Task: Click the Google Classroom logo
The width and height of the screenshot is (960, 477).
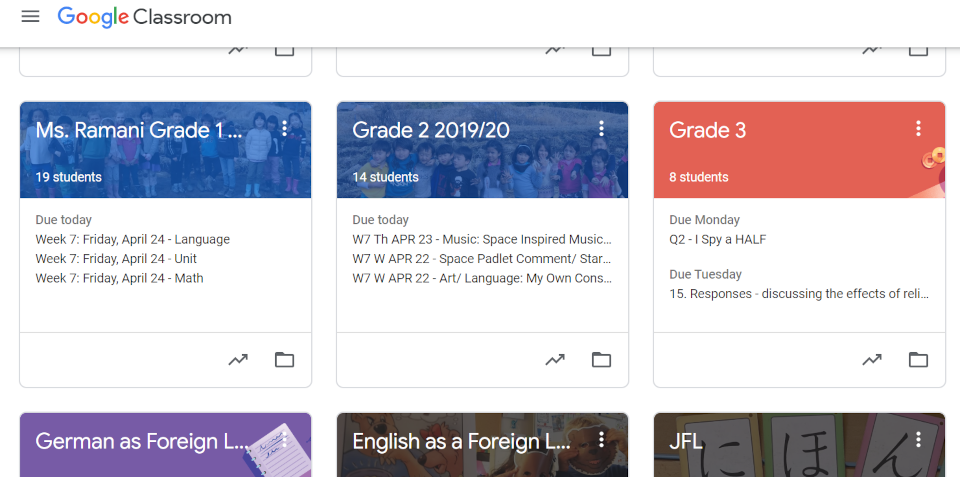Action: coord(144,17)
